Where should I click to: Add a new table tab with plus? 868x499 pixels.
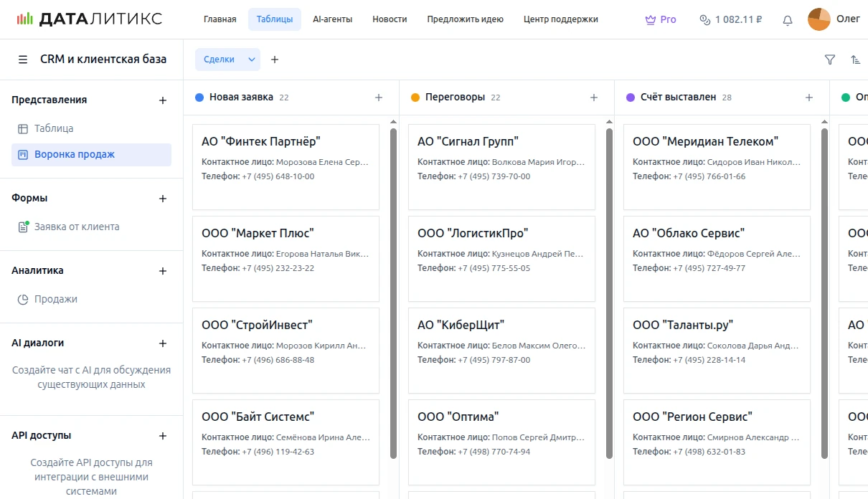275,60
